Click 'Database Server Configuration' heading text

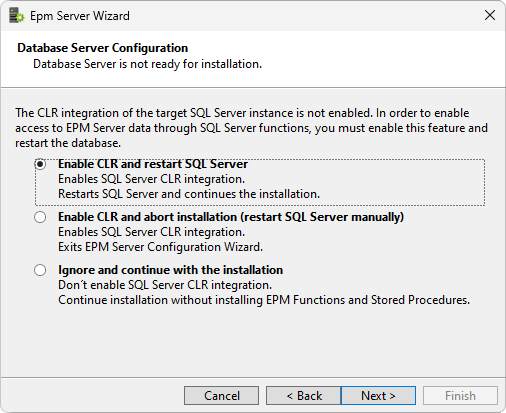coord(103,48)
